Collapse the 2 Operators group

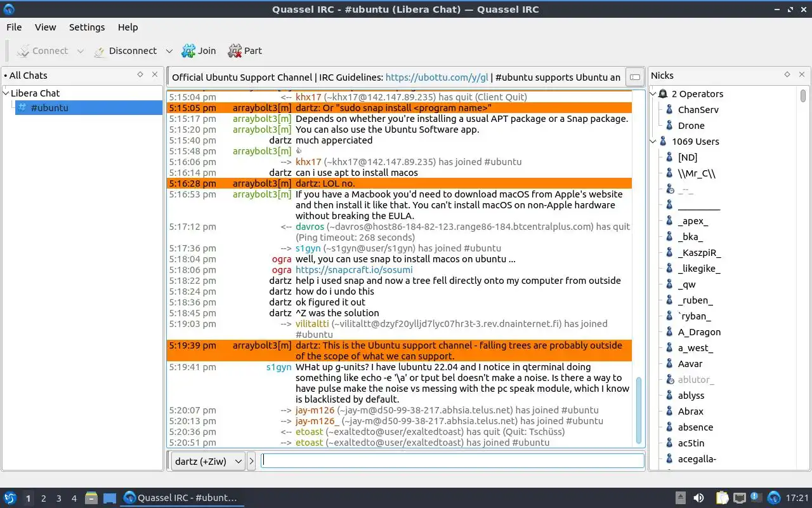[x=654, y=93]
